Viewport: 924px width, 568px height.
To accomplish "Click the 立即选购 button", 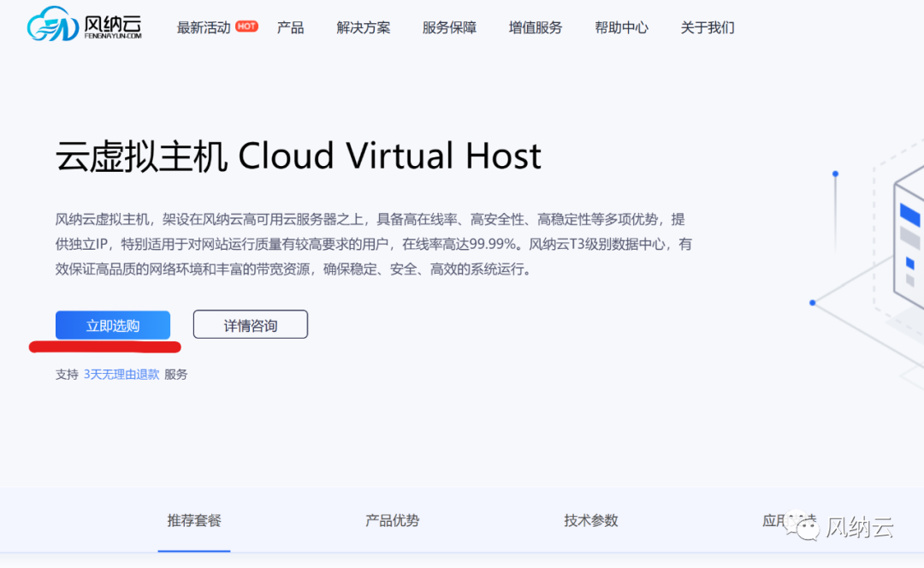I will 113,325.
